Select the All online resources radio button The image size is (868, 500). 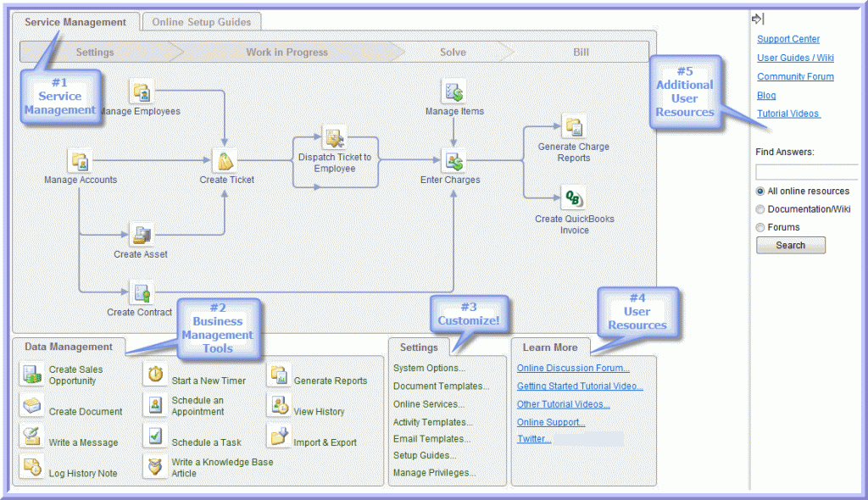coord(760,192)
